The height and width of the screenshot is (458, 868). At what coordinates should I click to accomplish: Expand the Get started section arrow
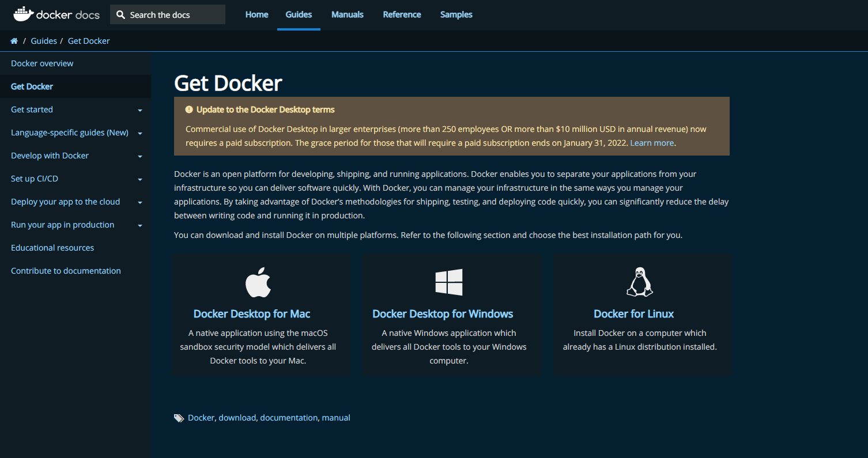tap(140, 110)
